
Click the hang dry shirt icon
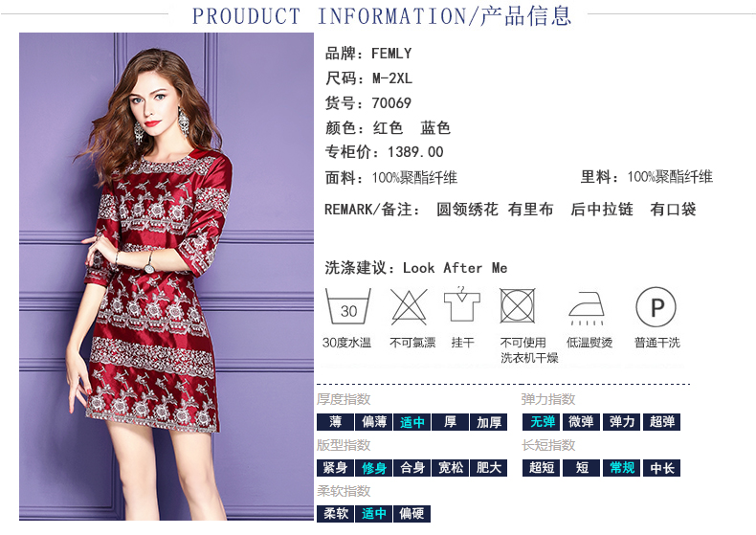tap(462, 304)
